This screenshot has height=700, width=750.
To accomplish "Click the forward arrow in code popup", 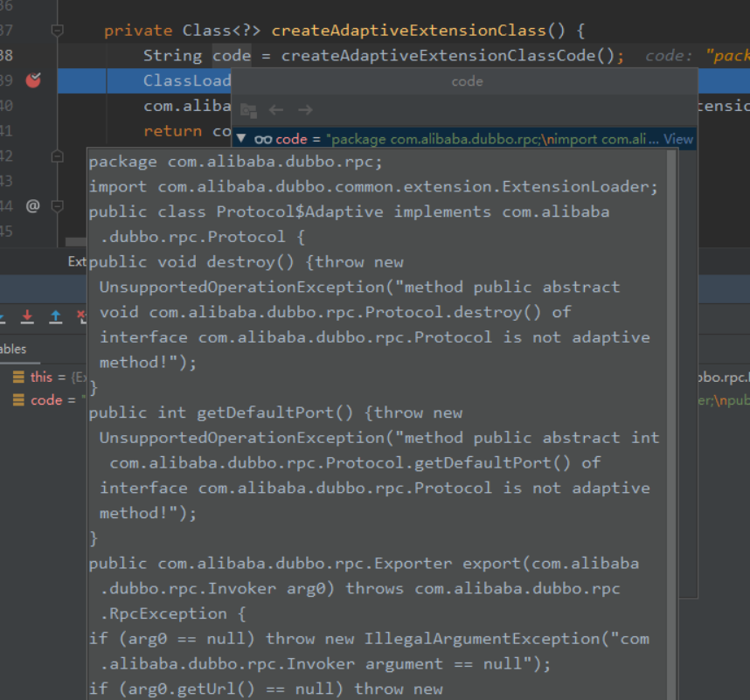I will 305,110.
